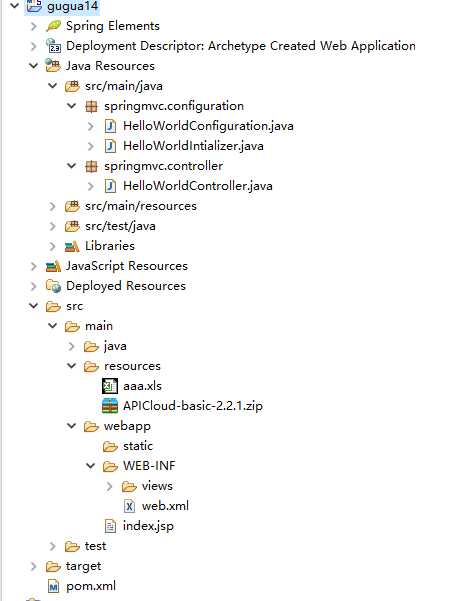This screenshot has height=601, width=451.
Task: Select the main folder label
Action: (x=99, y=326)
